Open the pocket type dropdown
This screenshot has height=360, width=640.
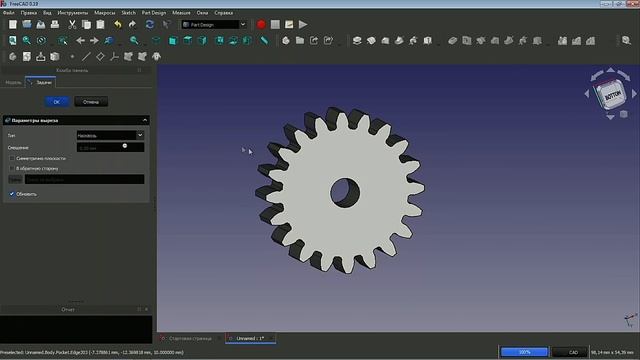click(110, 135)
